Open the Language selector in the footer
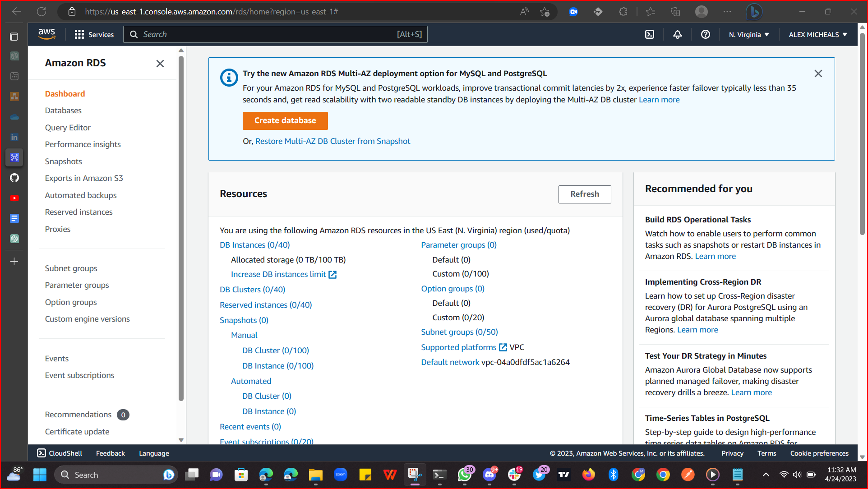 pos(153,453)
